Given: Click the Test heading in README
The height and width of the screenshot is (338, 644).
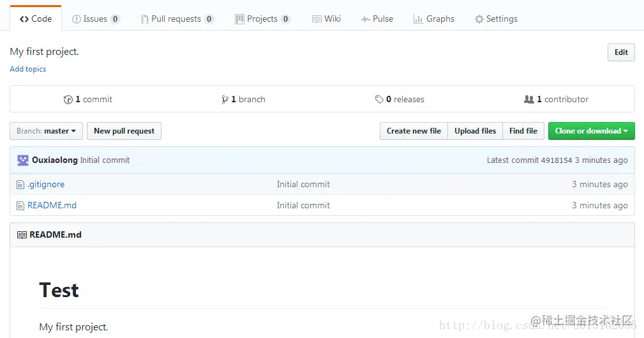Looking at the screenshot, I should pyautogui.click(x=59, y=290).
